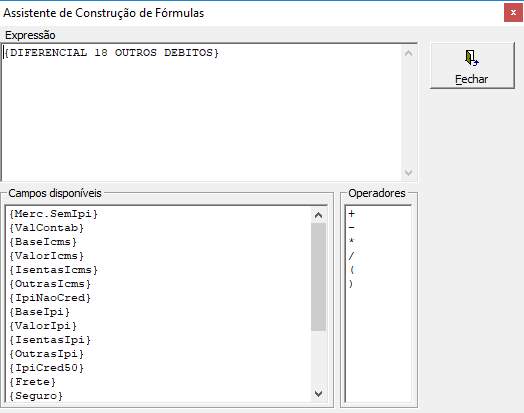The image size is (524, 413).
Task: Choose the opening parenthesis operator
Action: click(352, 270)
